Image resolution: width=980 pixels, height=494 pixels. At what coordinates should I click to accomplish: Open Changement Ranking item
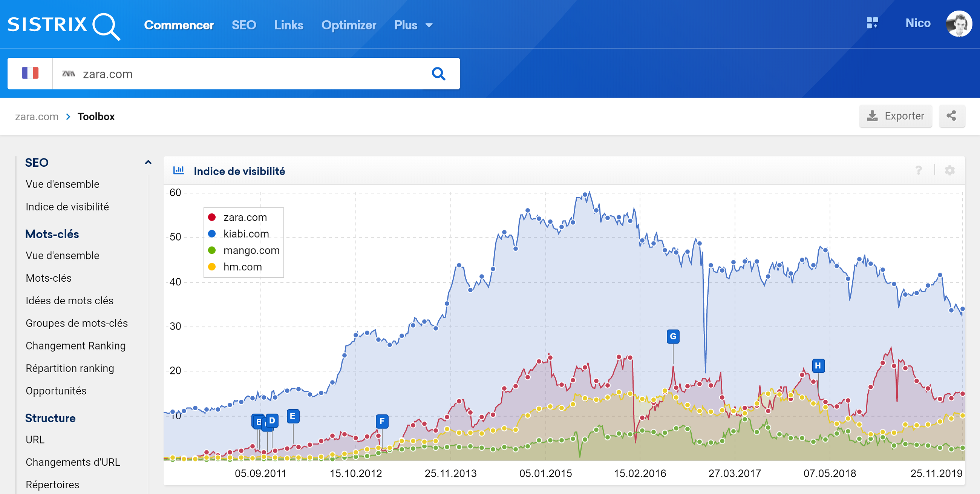click(76, 345)
